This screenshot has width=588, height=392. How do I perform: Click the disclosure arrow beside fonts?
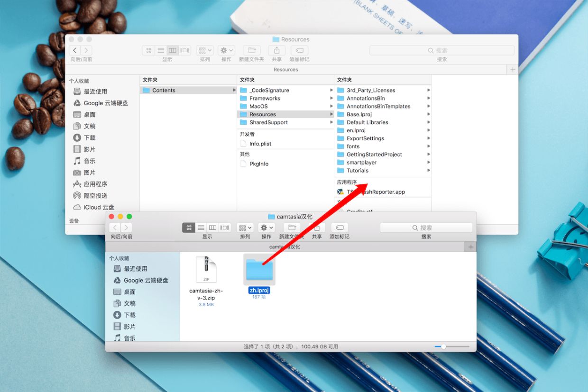pyautogui.click(x=428, y=146)
